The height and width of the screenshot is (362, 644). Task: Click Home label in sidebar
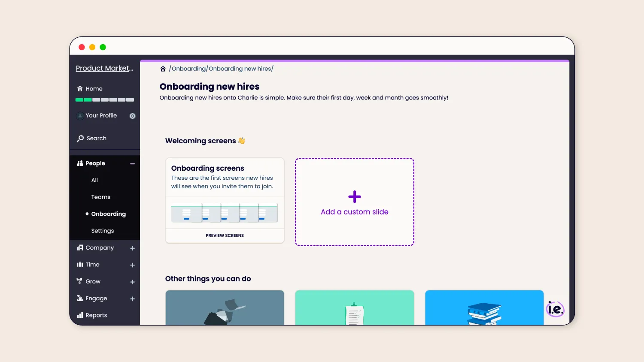[x=94, y=89]
